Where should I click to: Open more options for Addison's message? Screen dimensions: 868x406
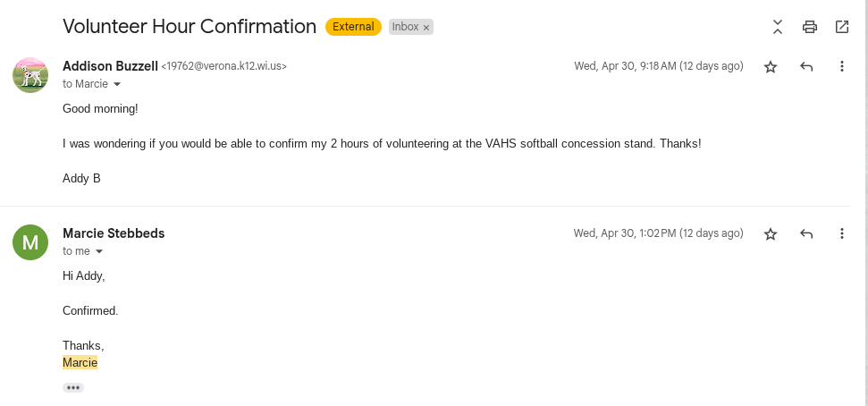841,66
